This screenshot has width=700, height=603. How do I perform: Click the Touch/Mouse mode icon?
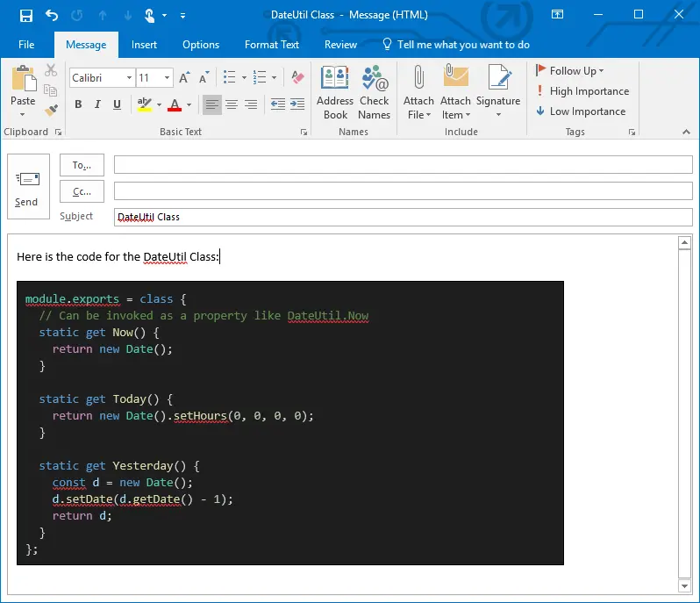point(149,16)
